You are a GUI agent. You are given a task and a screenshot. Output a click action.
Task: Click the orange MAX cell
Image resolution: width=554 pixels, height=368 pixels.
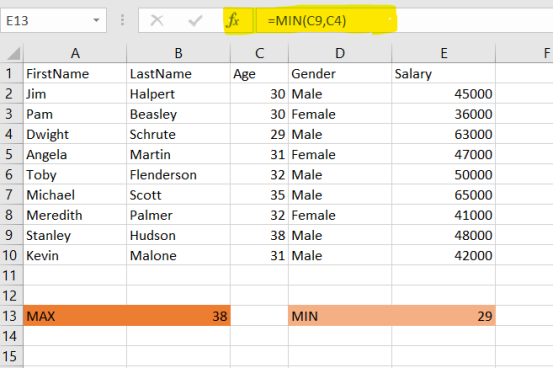click(x=75, y=316)
